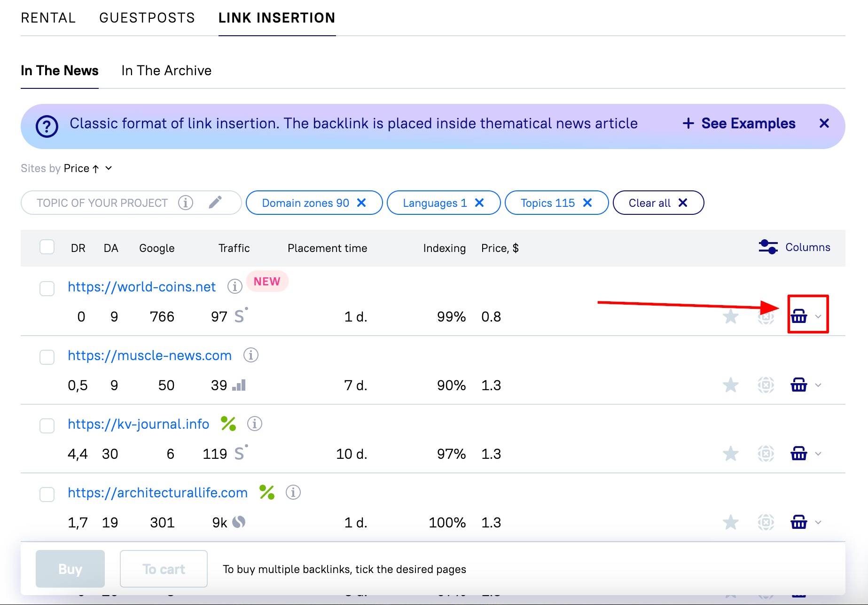
Task: Tick the select-all checkbox in table header
Action: [47, 247]
